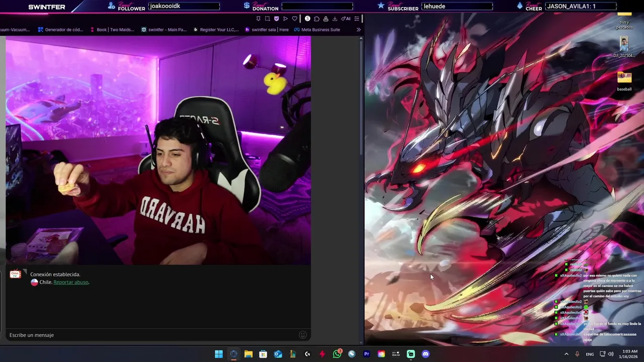Open the 'baseball' desktop folder

click(624, 81)
